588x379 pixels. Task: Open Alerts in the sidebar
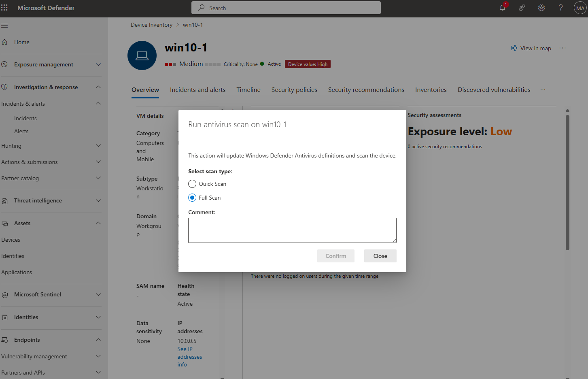click(x=21, y=131)
